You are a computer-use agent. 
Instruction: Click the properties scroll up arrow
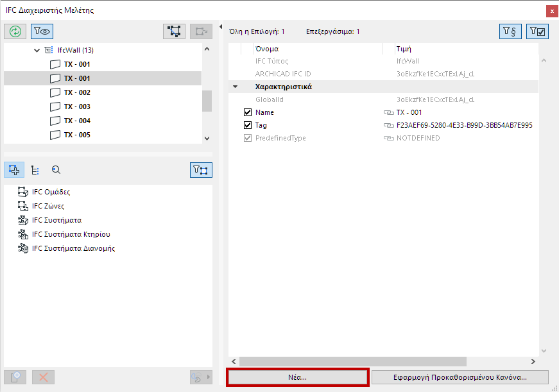[544, 60]
